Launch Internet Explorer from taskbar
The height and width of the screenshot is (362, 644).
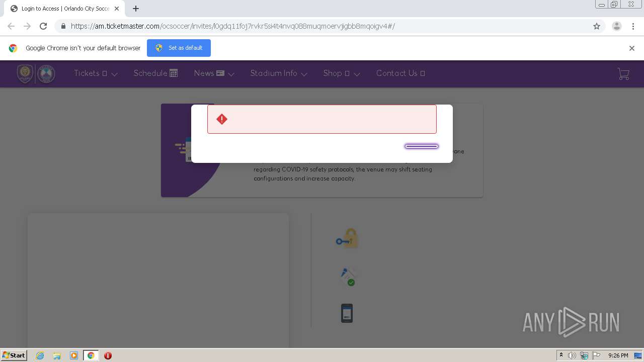pos(40,355)
